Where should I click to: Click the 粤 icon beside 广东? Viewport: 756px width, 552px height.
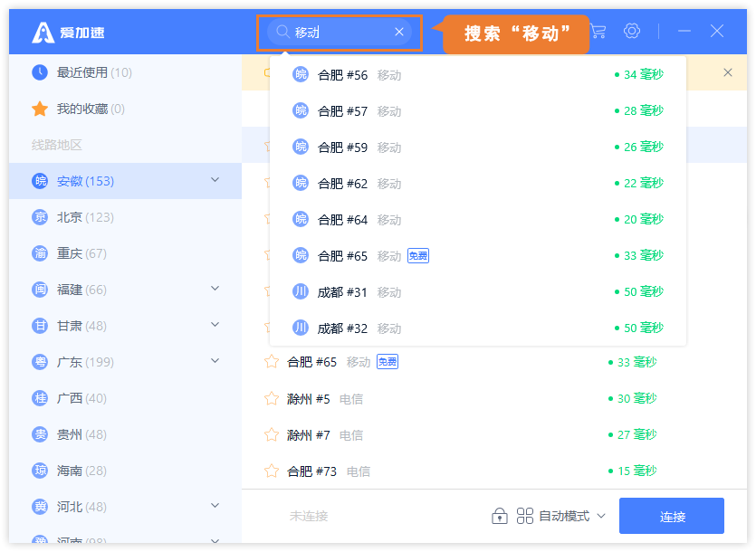40,362
